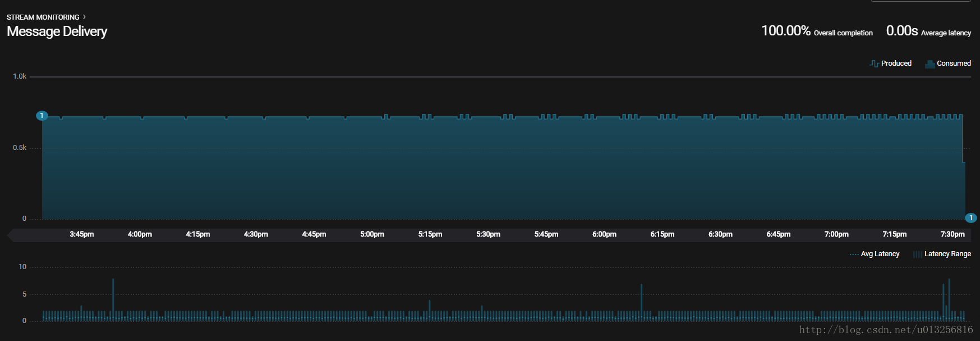Viewport: 980px width, 341px height.
Task: Click the tallest latency spike near 4:00pm
Action: coord(113,299)
